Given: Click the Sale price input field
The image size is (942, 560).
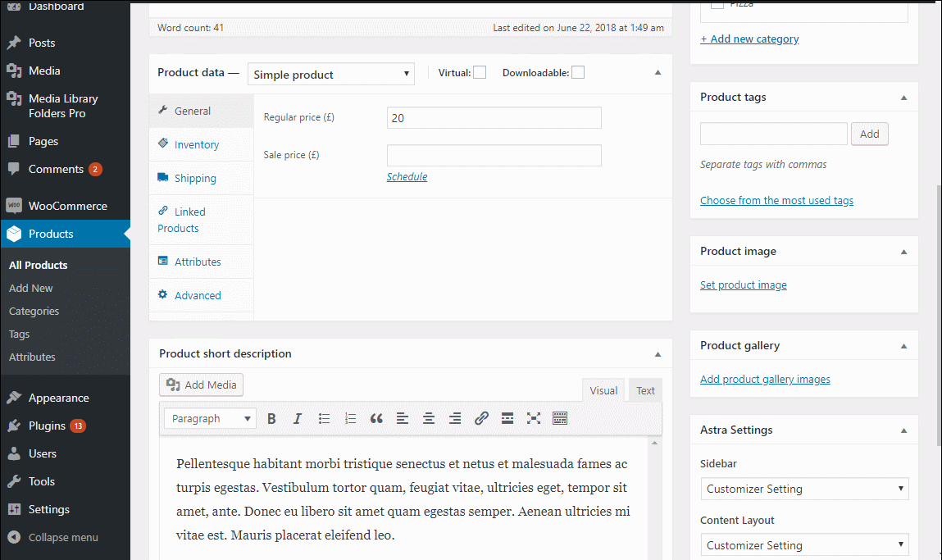Looking at the screenshot, I should (494, 155).
